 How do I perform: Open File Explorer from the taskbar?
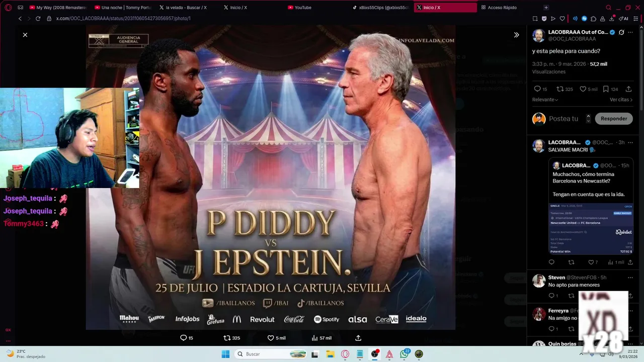330,354
